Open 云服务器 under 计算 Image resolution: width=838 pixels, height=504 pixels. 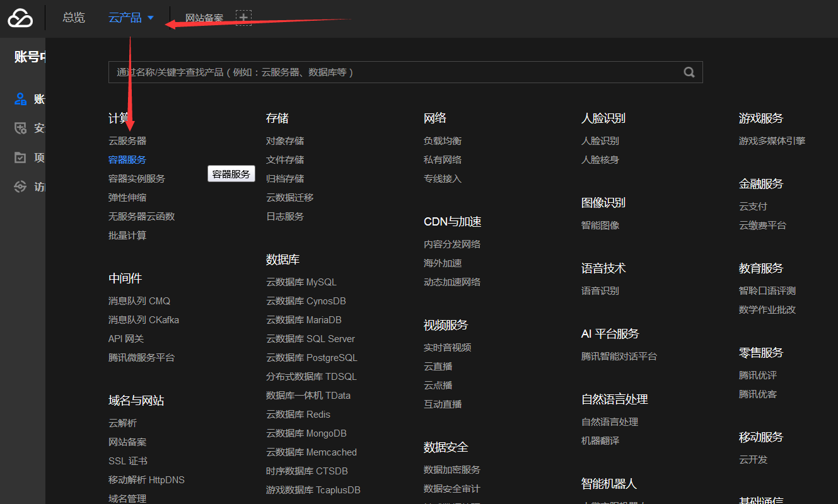127,140
